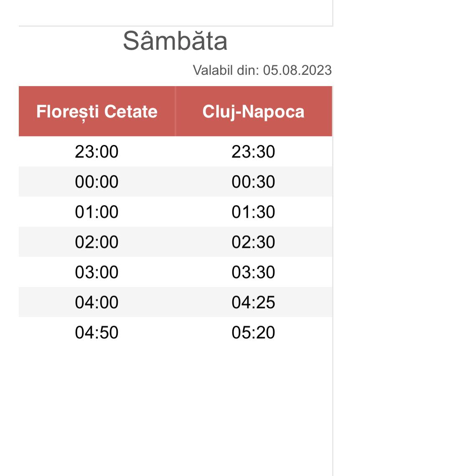The image size is (470, 476).
Task: Click the 02:30 Cluj-Napoca time
Action: click(254, 242)
